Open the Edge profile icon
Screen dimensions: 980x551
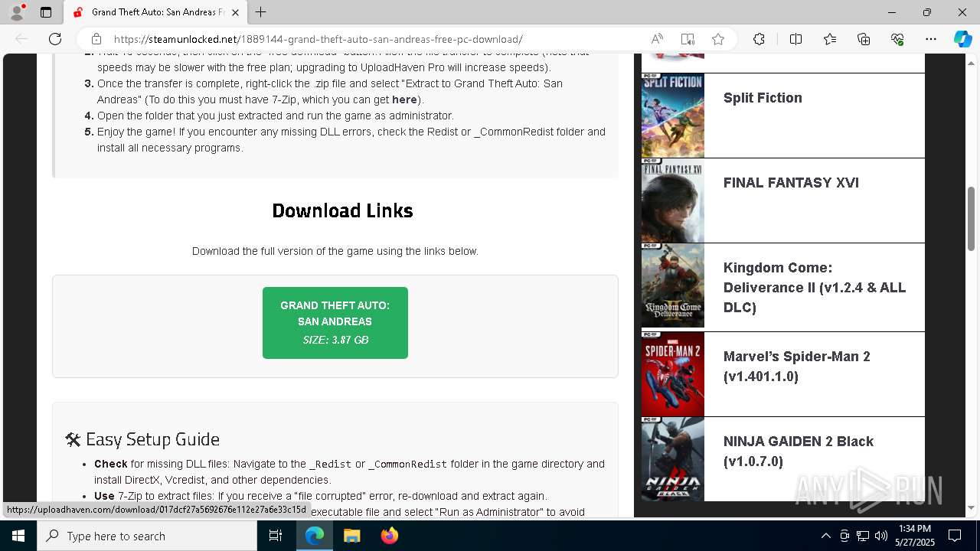[x=17, y=12]
